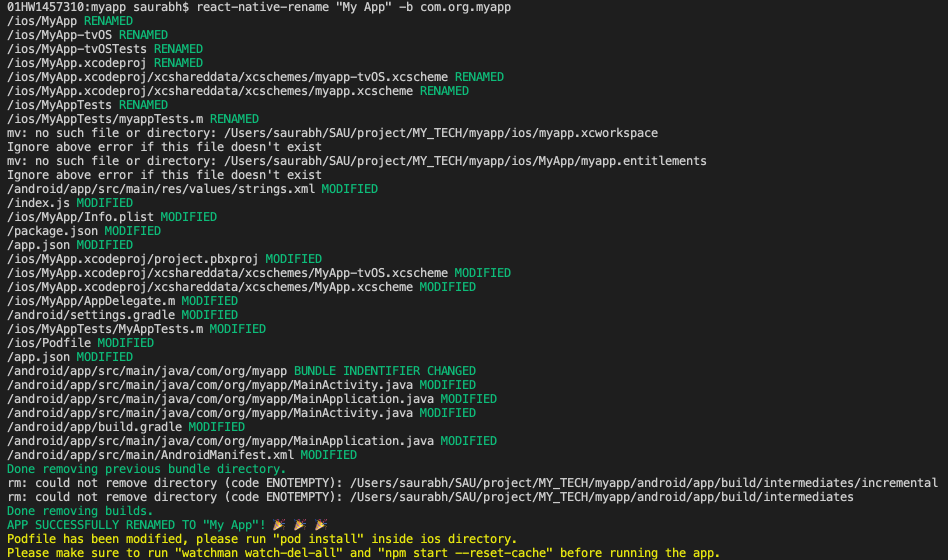The height and width of the screenshot is (560, 948).
Task: Click the project.pbxproj MODIFIED line
Action: pos(164,259)
